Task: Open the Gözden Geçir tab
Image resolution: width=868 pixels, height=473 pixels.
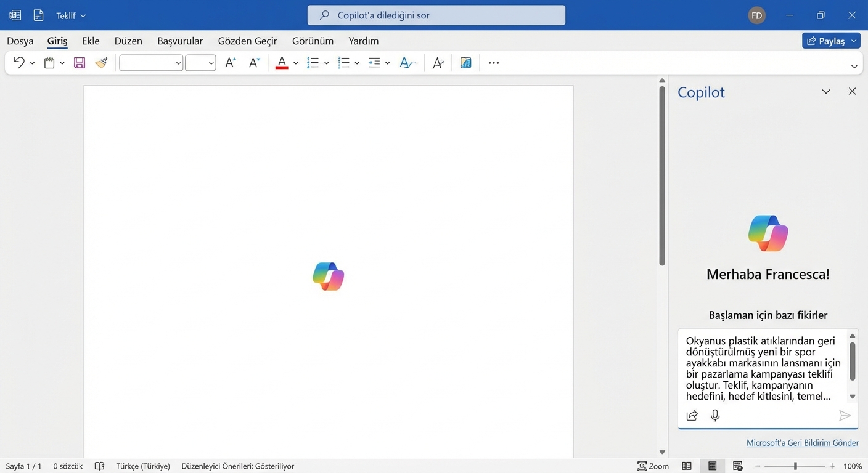Action: point(247,41)
